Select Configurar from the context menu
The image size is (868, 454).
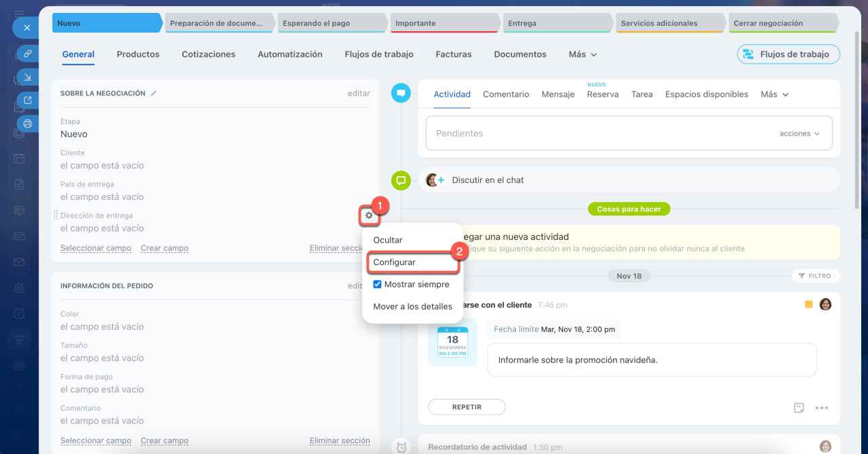click(395, 262)
